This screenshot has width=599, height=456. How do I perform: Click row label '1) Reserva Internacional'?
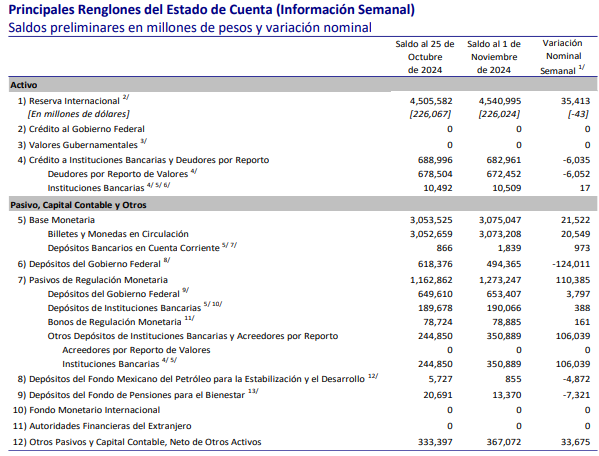[68, 101]
